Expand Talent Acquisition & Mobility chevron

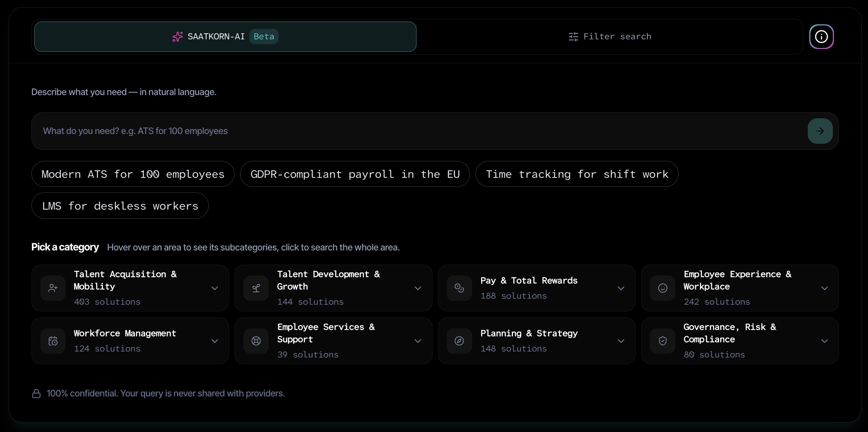point(215,288)
